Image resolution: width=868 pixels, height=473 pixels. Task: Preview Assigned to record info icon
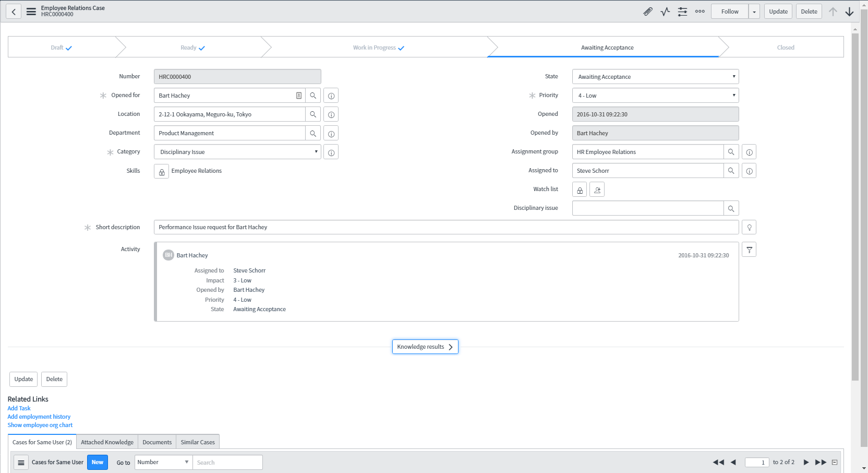pos(750,171)
